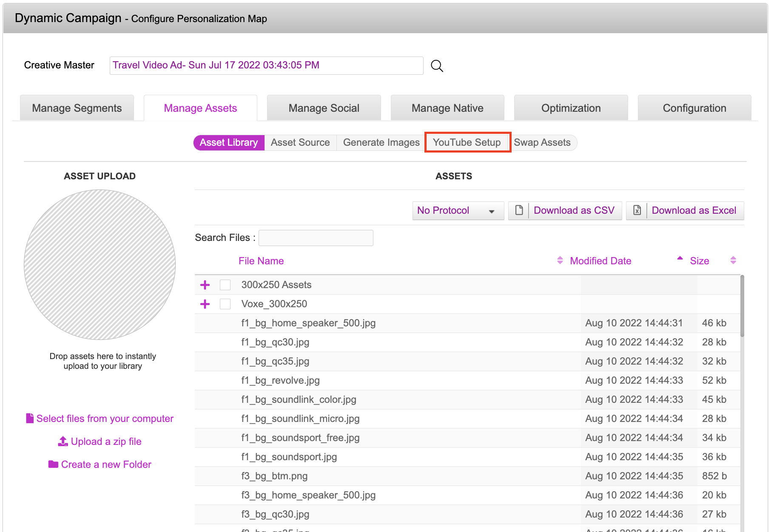
Task: Tick the Voxe_300x250 folder checkbox
Action: pyautogui.click(x=225, y=304)
